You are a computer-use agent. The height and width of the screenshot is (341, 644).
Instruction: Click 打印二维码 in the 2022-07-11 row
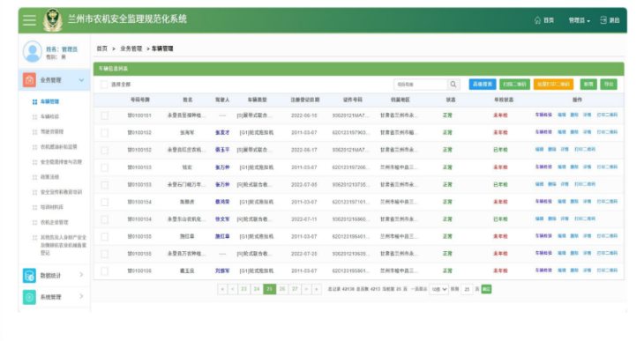(x=585, y=219)
